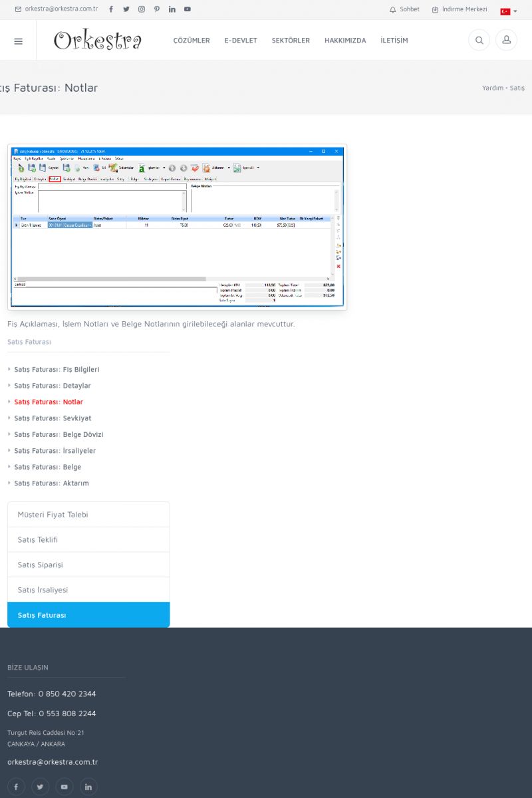Open the Turkish flag language dropdown
Viewport: 532px width, 798px height.
click(508, 11)
